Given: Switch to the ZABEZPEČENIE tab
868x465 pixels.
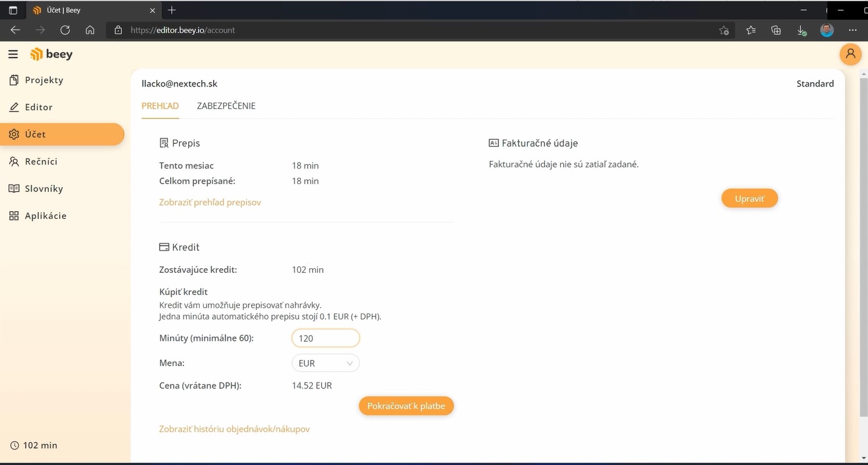Looking at the screenshot, I should (226, 106).
